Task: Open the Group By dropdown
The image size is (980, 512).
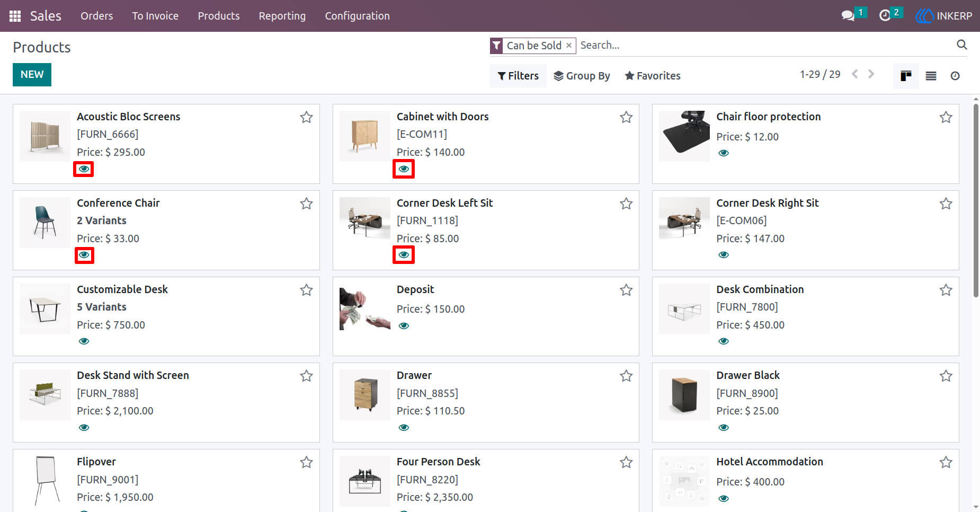Action: [x=582, y=76]
